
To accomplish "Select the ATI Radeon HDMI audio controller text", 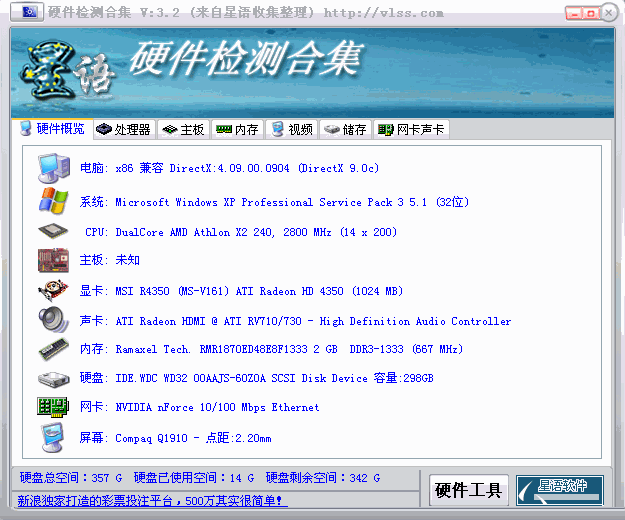I will 295,321.
